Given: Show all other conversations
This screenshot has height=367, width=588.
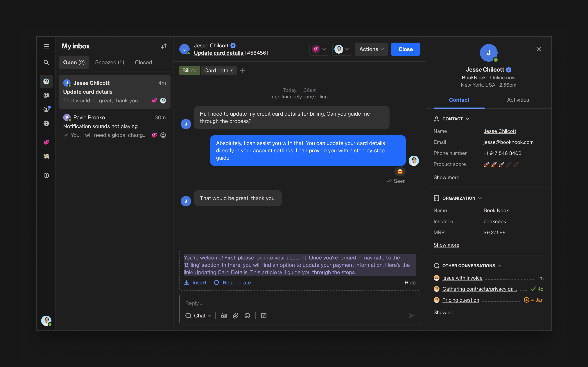Looking at the screenshot, I should click(x=443, y=312).
